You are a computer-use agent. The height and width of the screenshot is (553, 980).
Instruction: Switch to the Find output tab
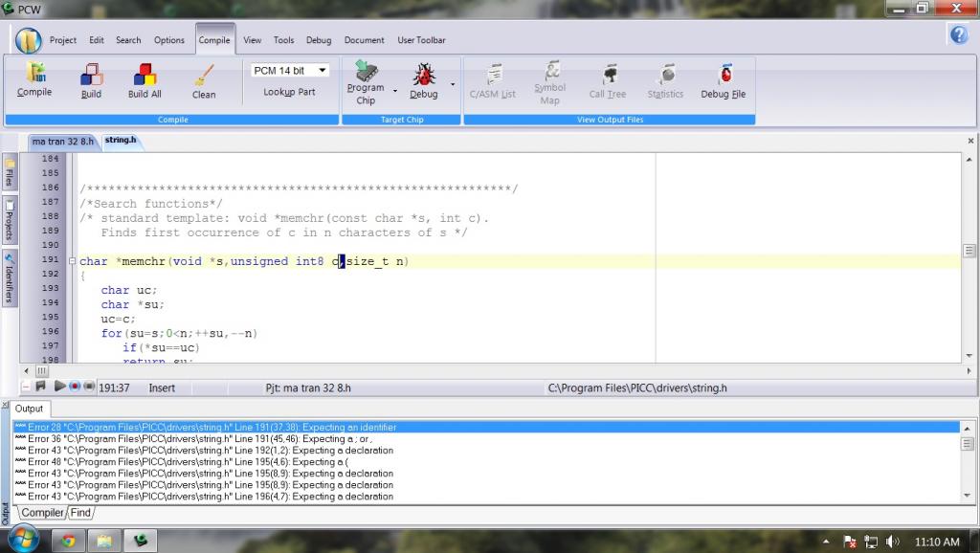tap(80, 513)
